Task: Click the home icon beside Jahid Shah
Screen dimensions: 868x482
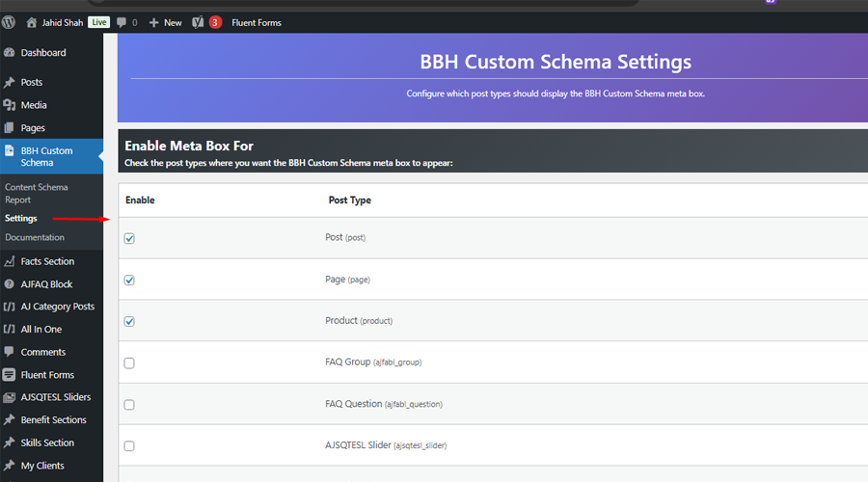Action: (x=32, y=22)
